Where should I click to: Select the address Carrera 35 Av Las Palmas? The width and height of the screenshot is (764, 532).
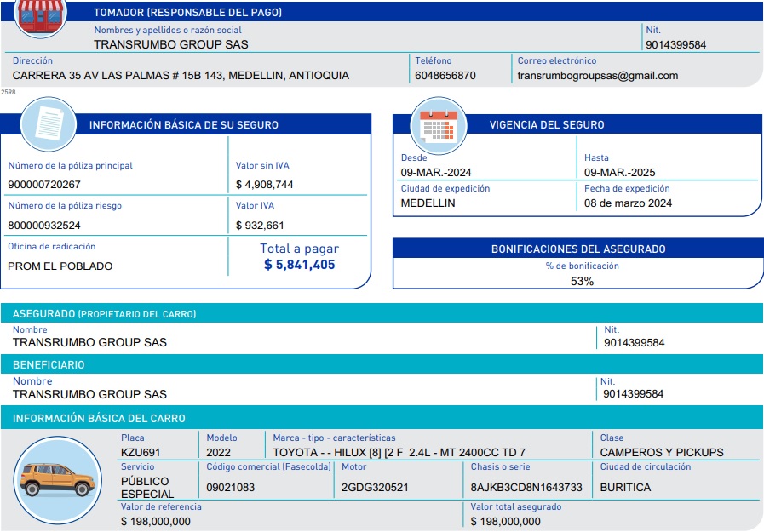pos(181,75)
